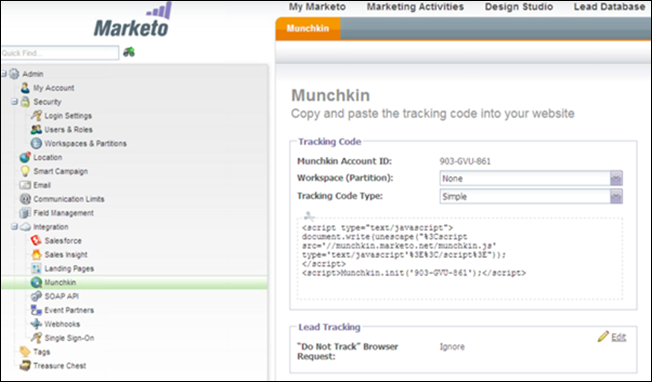Click the Integration cloud icon
Image resolution: width=652 pixels, height=382 pixels.
click(25, 227)
